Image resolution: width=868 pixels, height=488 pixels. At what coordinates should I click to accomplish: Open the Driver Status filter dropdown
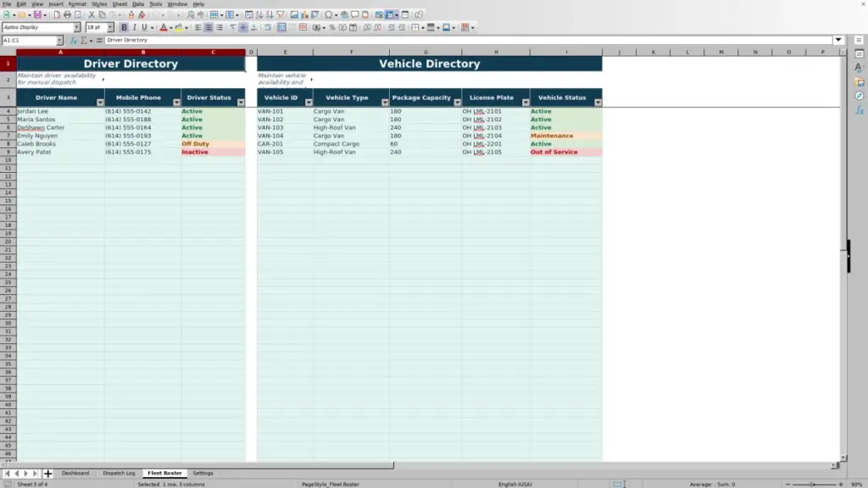coord(241,103)
